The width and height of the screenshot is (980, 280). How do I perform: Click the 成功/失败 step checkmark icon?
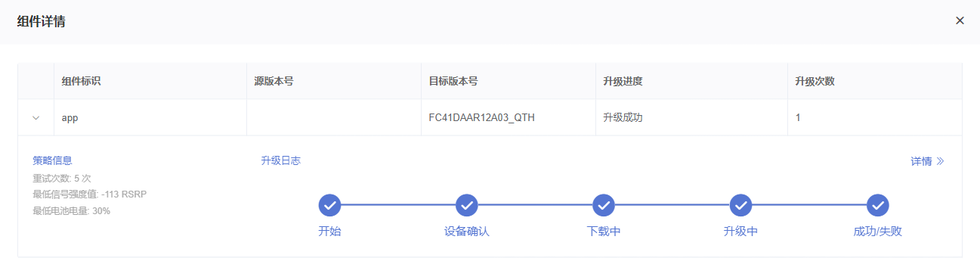click(x=877, y=205)
